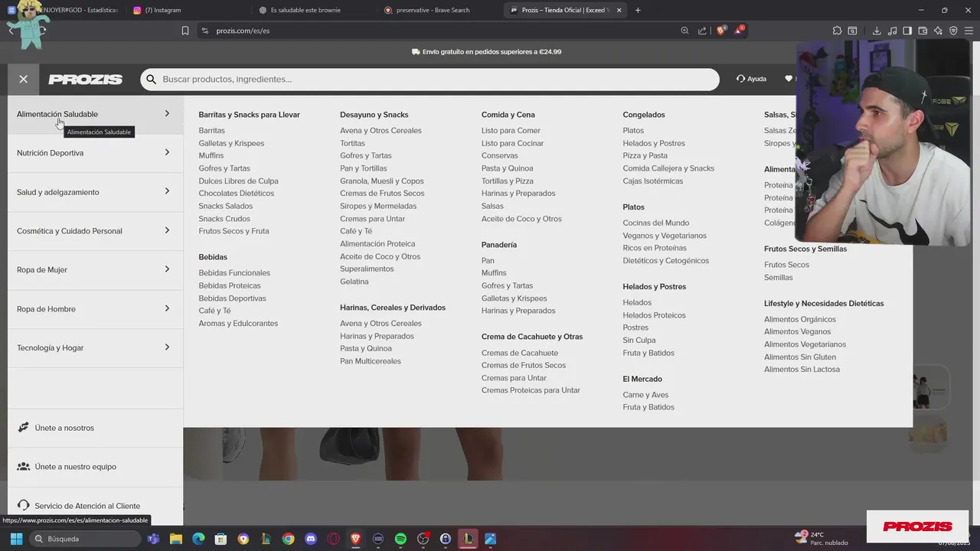Click the Brave Shields icon

(x=720, y=31)
